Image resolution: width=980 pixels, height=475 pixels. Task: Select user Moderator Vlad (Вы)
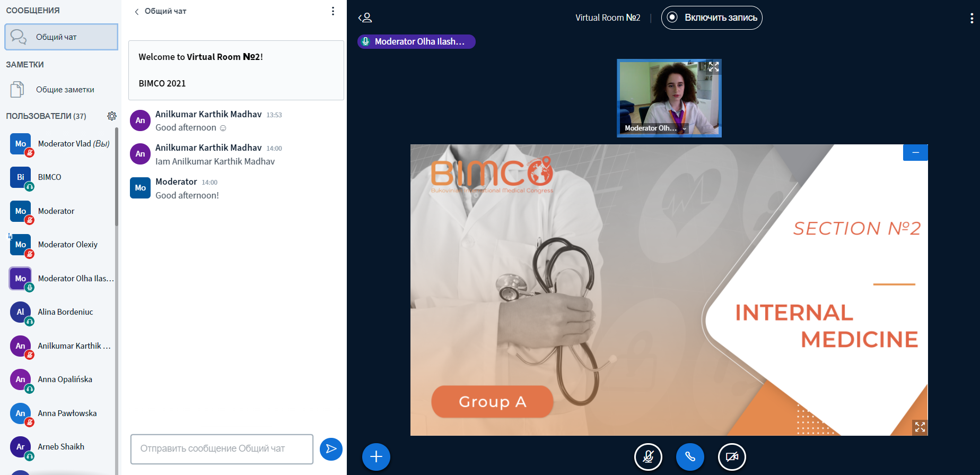pyautogui.click(x=61, y=144)
